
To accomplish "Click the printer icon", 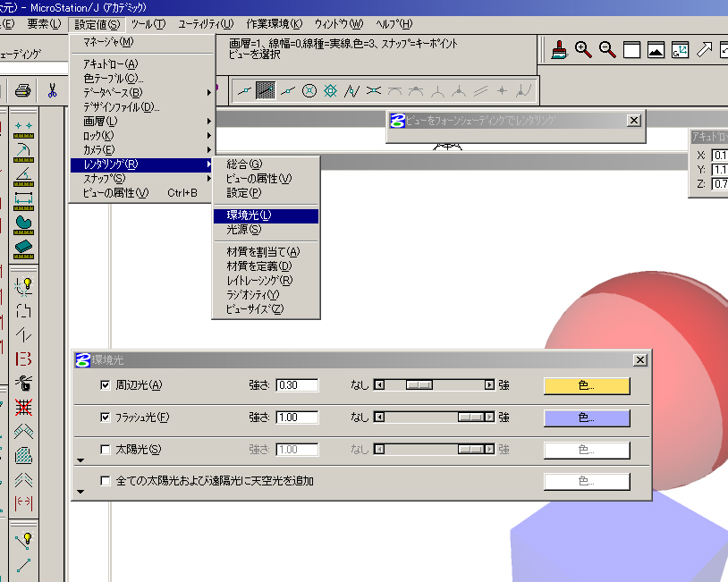I will coord(22,90).
